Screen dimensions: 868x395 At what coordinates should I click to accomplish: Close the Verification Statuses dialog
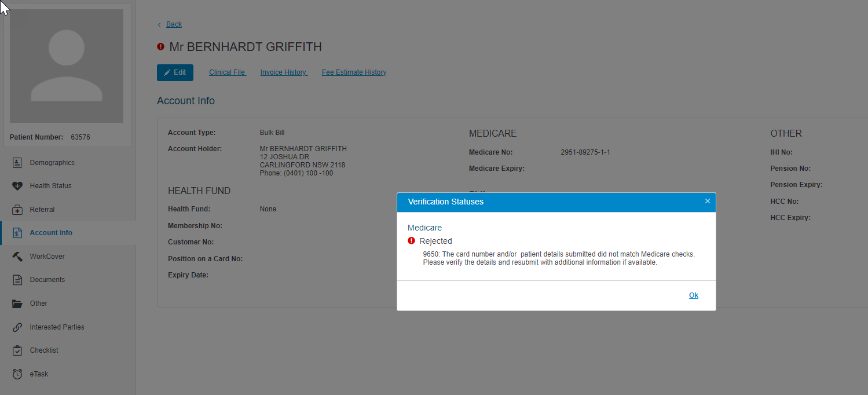click(707, 201)
